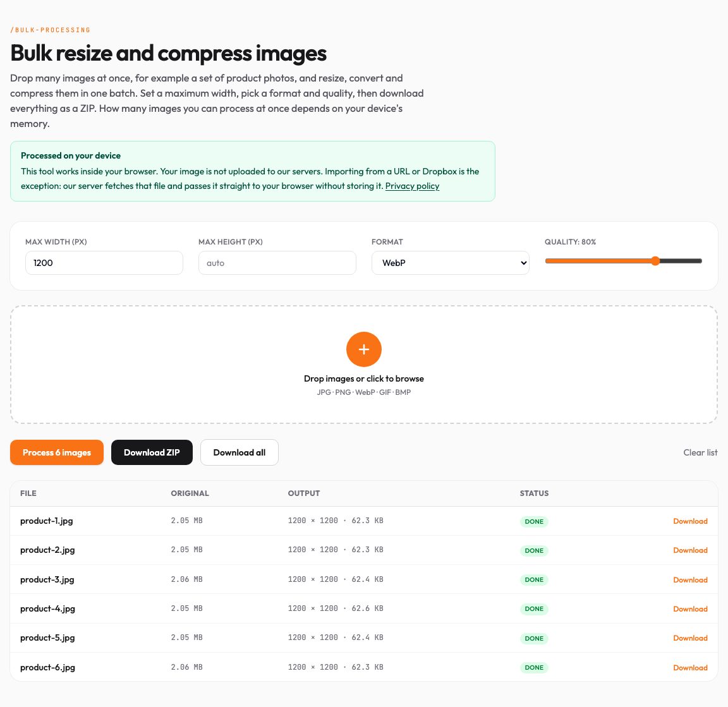This screenshot has height=707, width=728.
Task: Click the DONE badge for product-1.jpg
Action: coord(534,521)
